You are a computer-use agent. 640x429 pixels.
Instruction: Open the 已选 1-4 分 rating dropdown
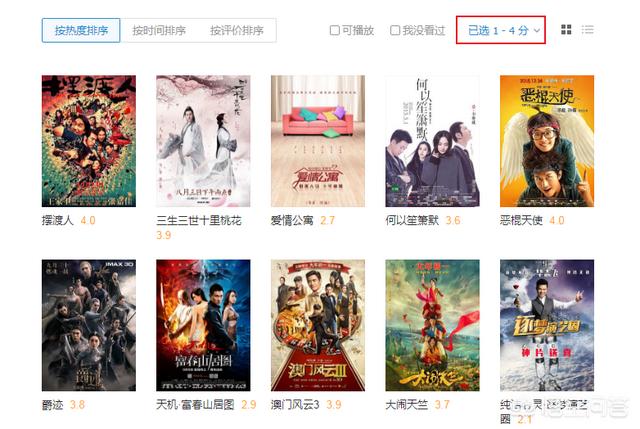[x=501, y=30]
